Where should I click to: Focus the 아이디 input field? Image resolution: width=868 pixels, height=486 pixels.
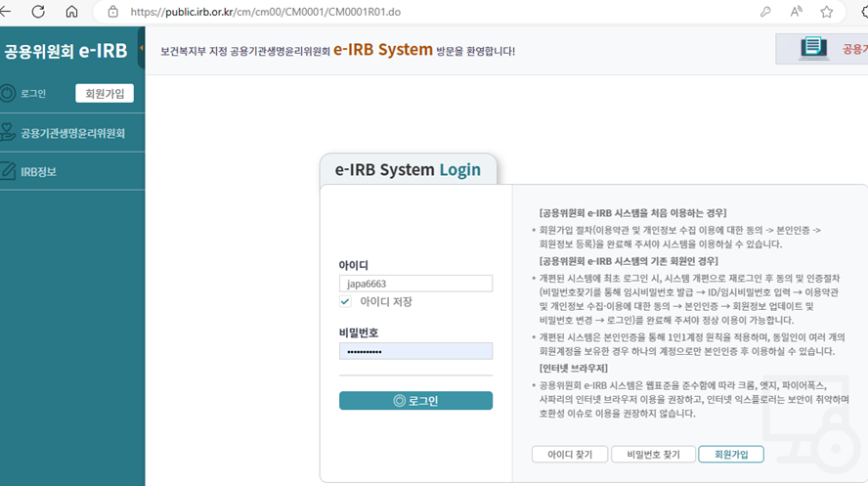tap(415, 283)
